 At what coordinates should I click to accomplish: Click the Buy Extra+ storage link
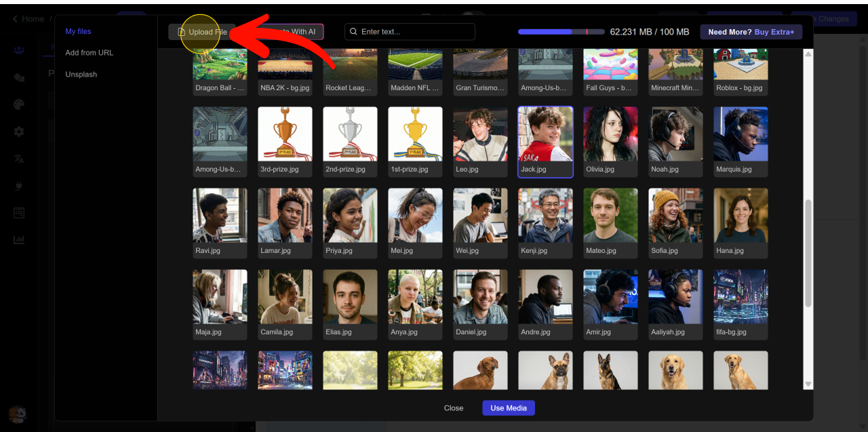[x=774, y=32]
